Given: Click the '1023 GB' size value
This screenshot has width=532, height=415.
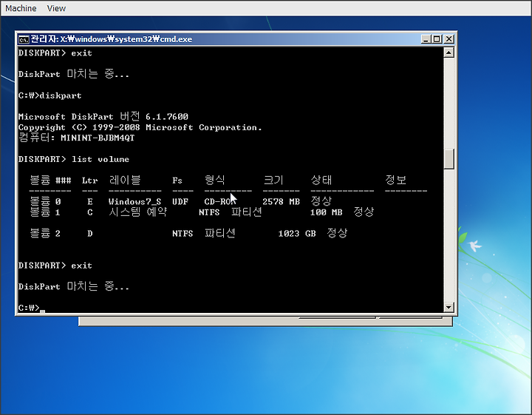Looking at the screenshot, I should [297, 234].
